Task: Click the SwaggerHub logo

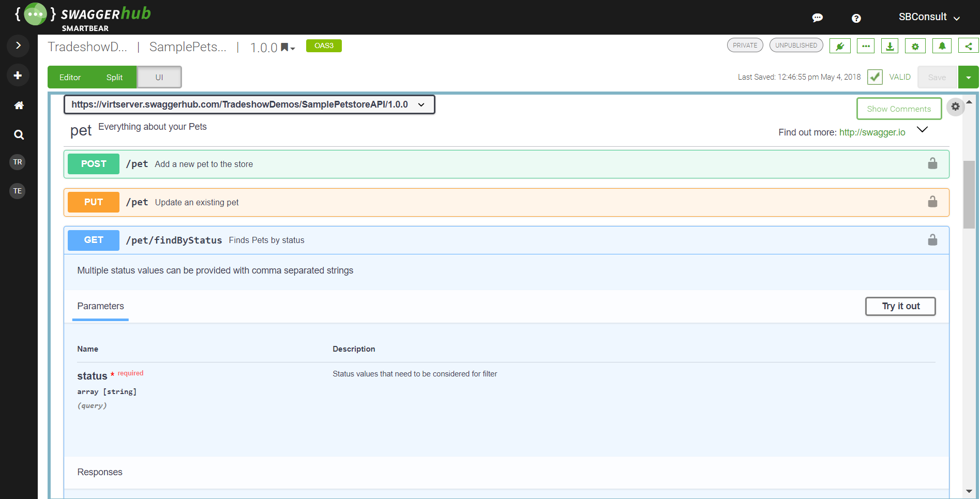Action: pos(83,17)
